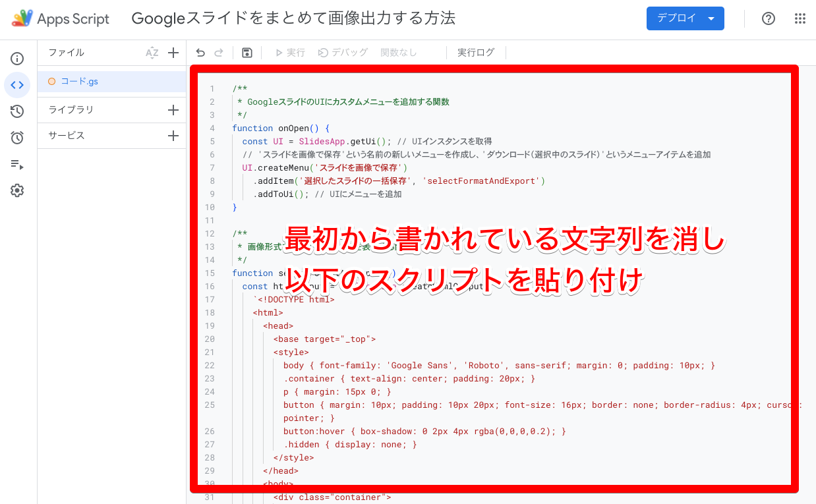The height and width of the screenshot is (504, 816).
Task: Open the Triggers alarm clock icon
Action: point(17,138)
